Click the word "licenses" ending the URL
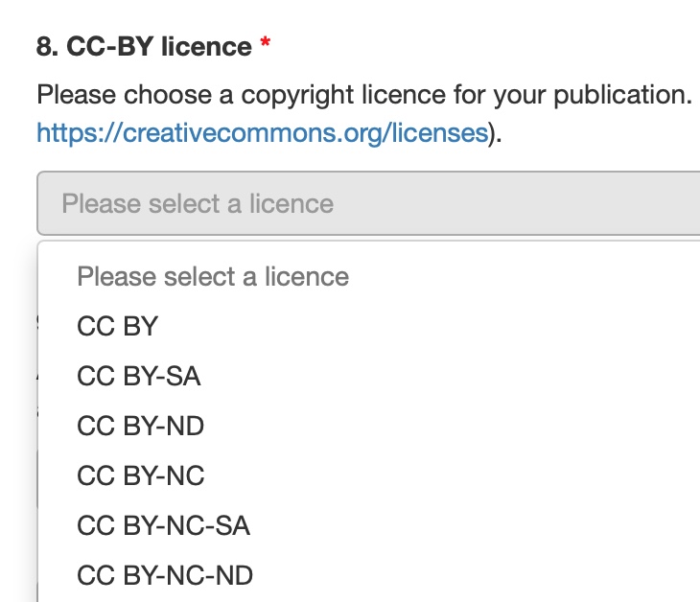 point(438,132)
